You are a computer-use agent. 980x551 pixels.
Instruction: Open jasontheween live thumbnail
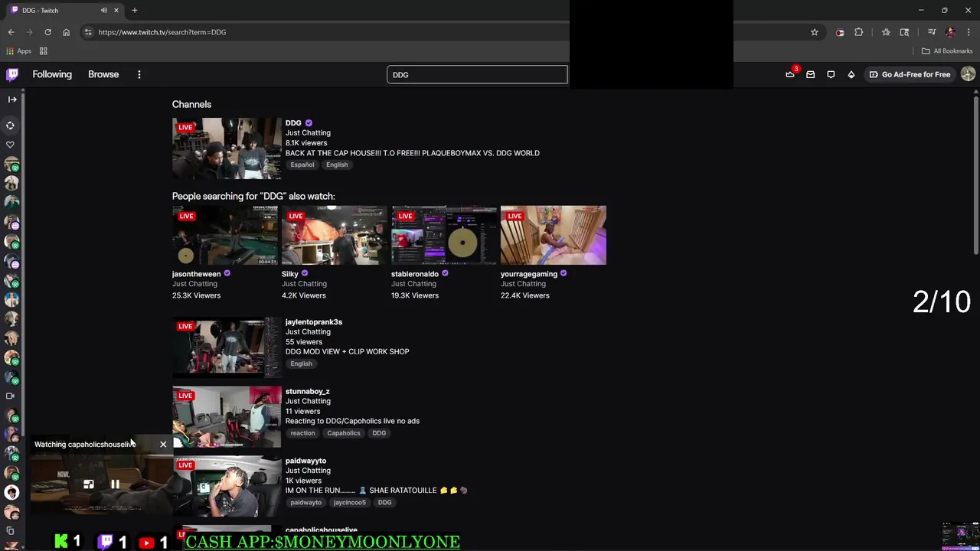pyautogui.click(x=225, y=235)
